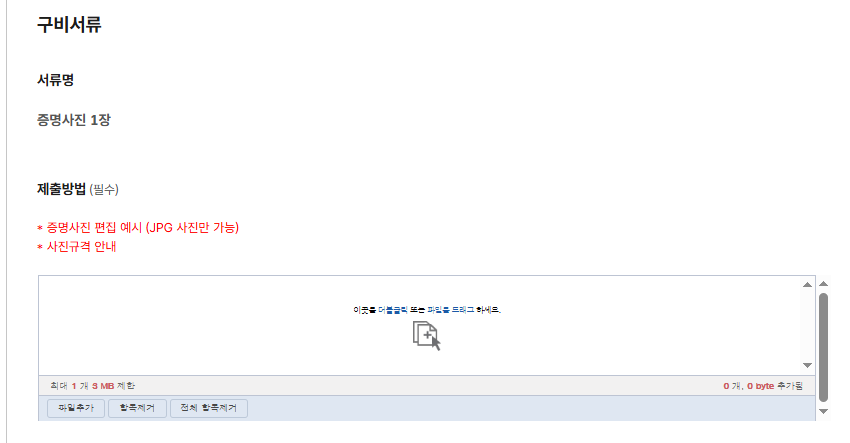Click the file list's inner scroll-down arrow
This screenshot has height=443, width=850.
[x=807, y=365]
